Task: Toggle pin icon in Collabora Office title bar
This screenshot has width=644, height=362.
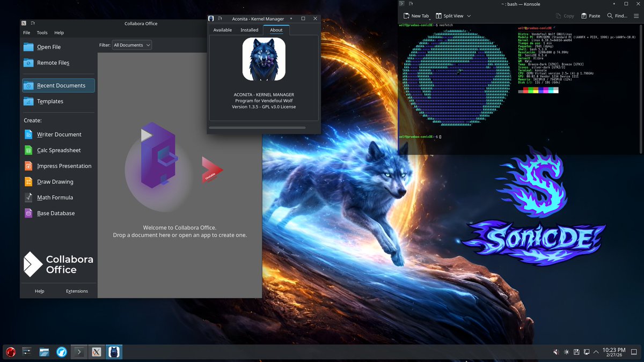Action: [33, 24]
